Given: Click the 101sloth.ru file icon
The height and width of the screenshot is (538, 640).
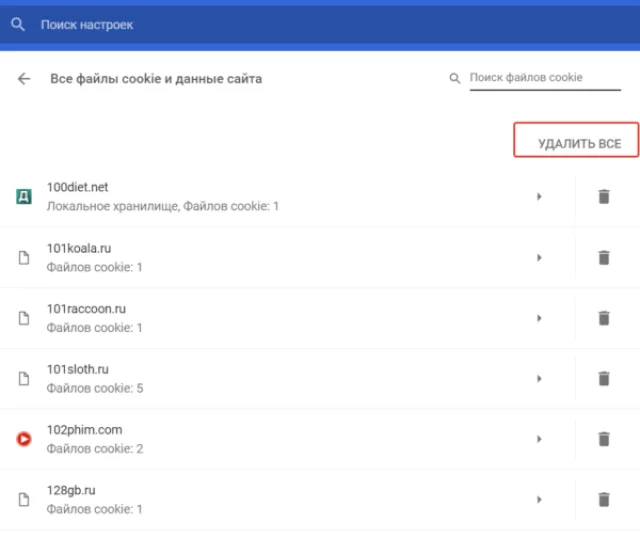Looking at the screenshot, I should (24, 378).
